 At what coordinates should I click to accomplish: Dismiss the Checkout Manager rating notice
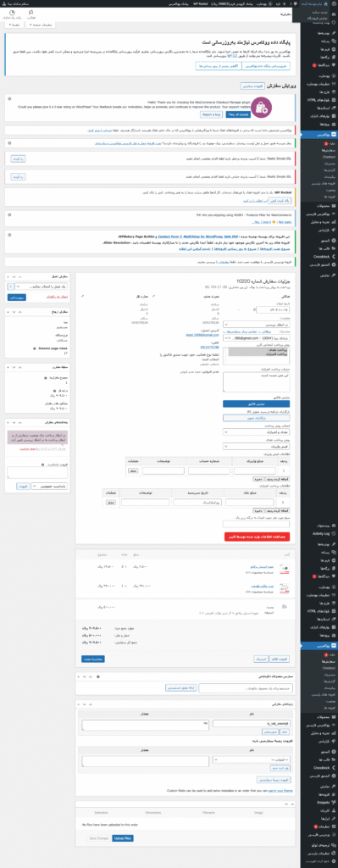click(8, 97)
